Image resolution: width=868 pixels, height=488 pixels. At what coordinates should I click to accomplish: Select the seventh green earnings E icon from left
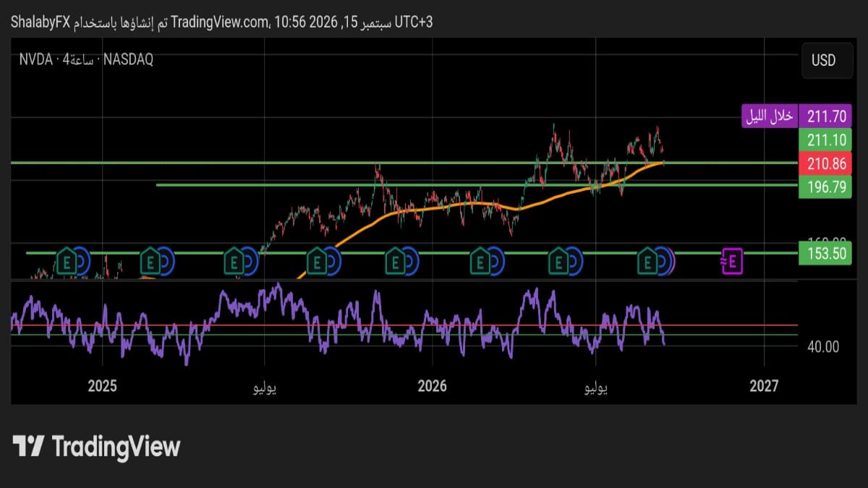[559, 260]
